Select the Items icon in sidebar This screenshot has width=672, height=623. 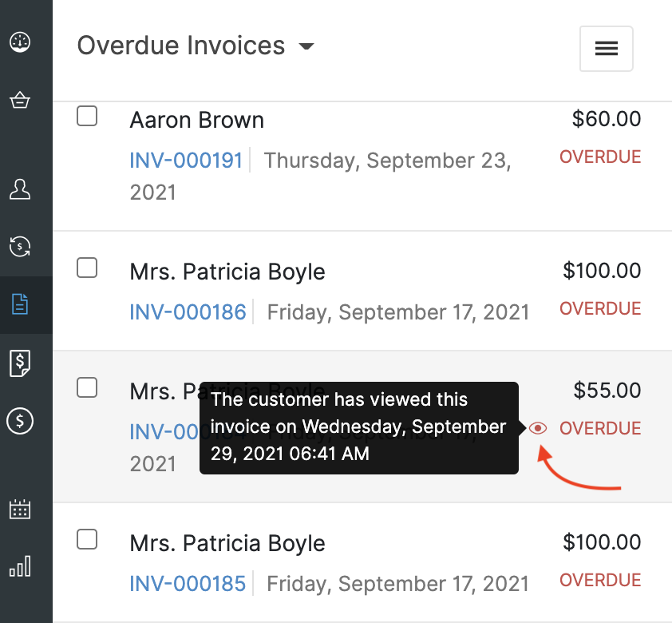(19, 100)
